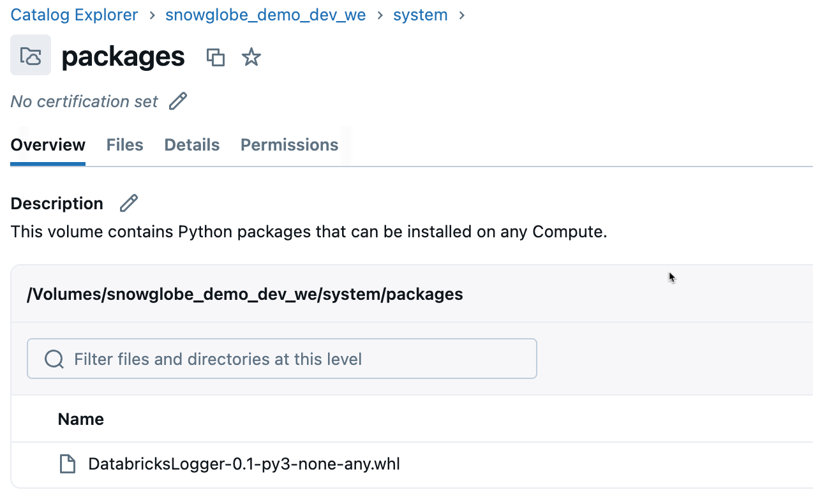
Task: Go to the system schema breadcrumb
Action: (420, 15)
